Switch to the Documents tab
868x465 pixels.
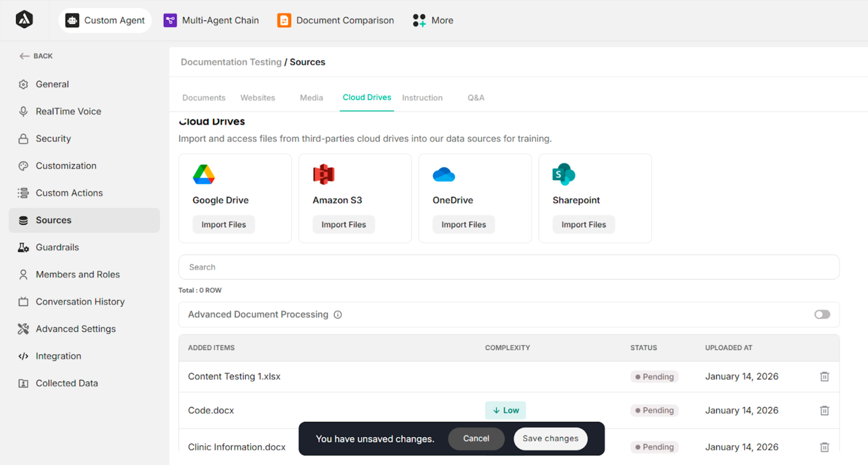click(204, 98)
